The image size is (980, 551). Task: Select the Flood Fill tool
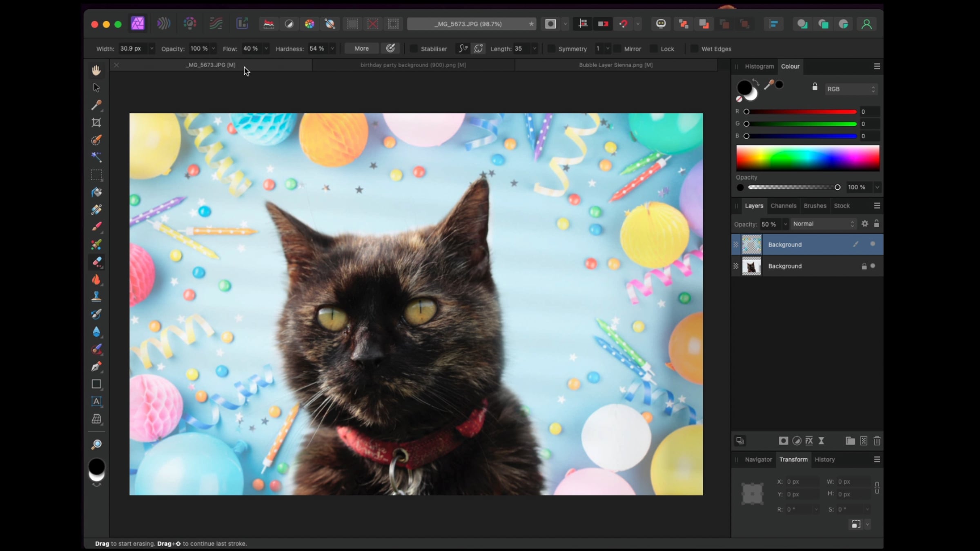click(96, 192)
